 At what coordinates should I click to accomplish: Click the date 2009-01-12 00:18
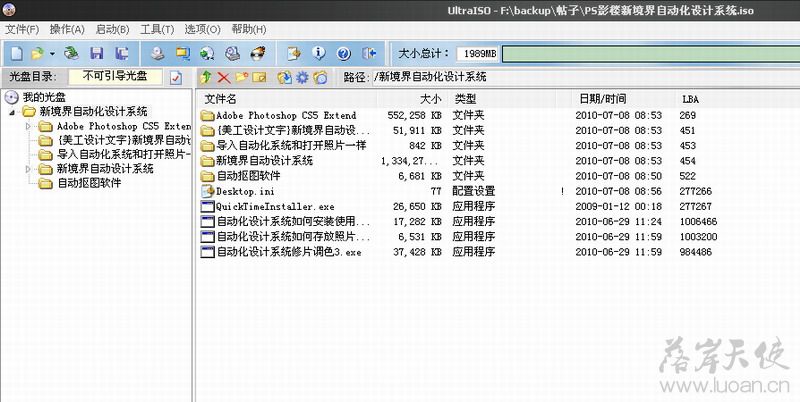(618, 207)
